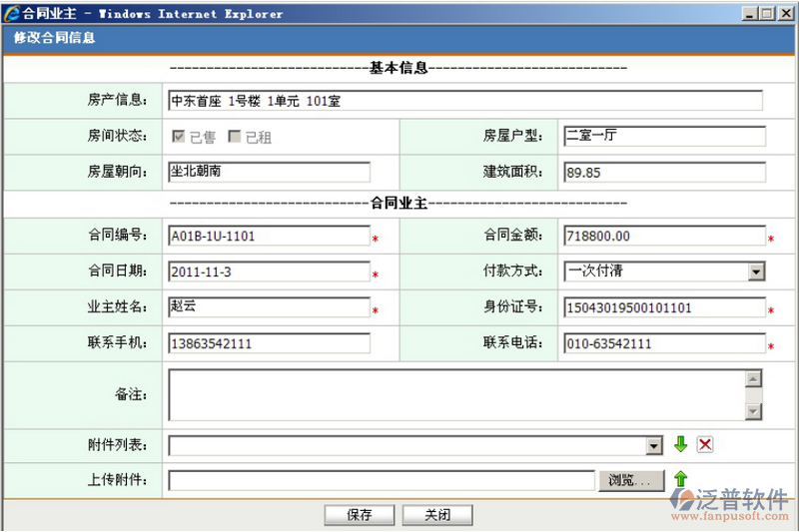
Task: Minimize the 合同业主 window
Action: click(x=749, y=14)
